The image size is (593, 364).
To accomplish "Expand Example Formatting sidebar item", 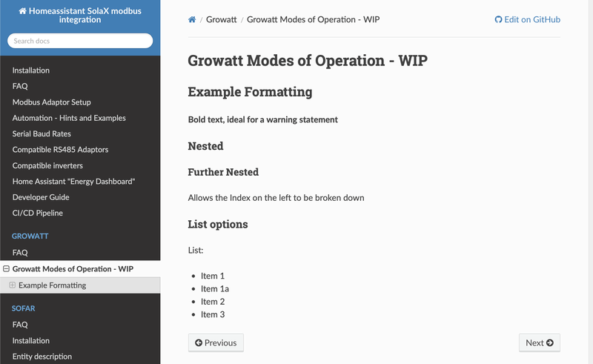I will tap(12, 285).
